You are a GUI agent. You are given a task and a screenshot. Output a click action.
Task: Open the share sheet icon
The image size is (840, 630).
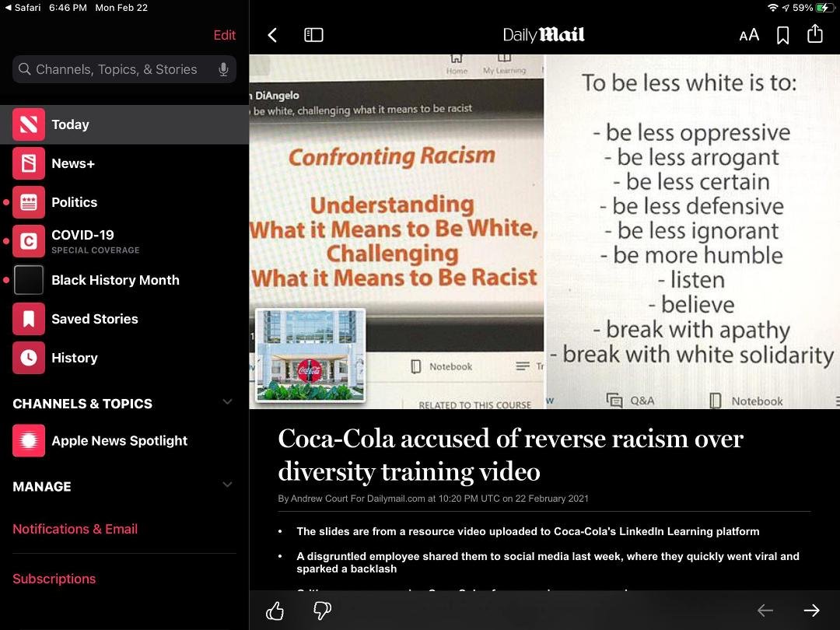pyautogui.click(x=815, y=33)
